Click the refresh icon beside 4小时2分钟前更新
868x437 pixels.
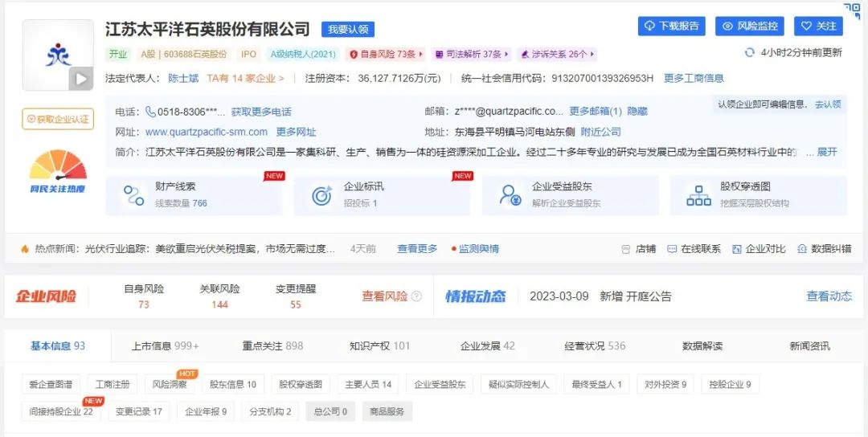click(750, 52)
